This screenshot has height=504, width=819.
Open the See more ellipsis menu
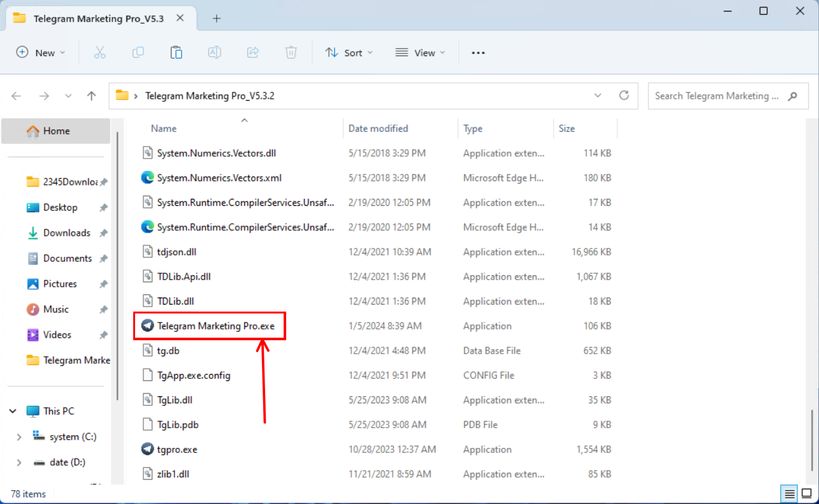pos(478,53)
